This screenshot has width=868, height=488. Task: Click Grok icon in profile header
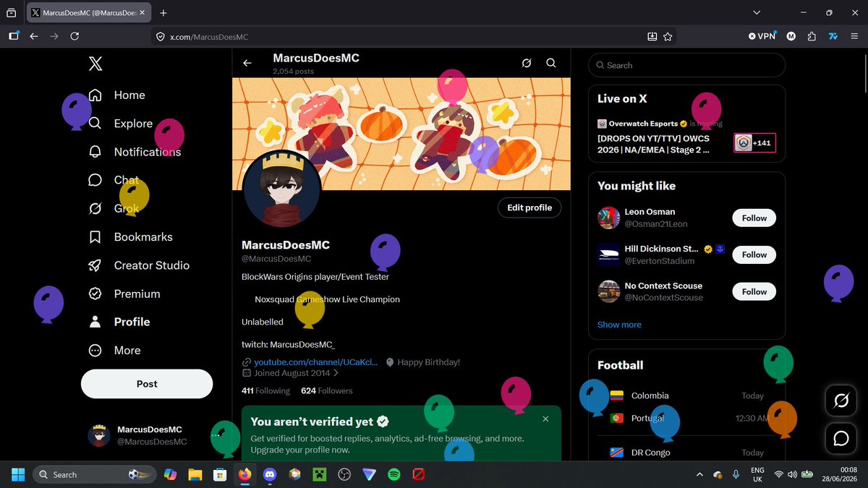click(x=527, y=64)
